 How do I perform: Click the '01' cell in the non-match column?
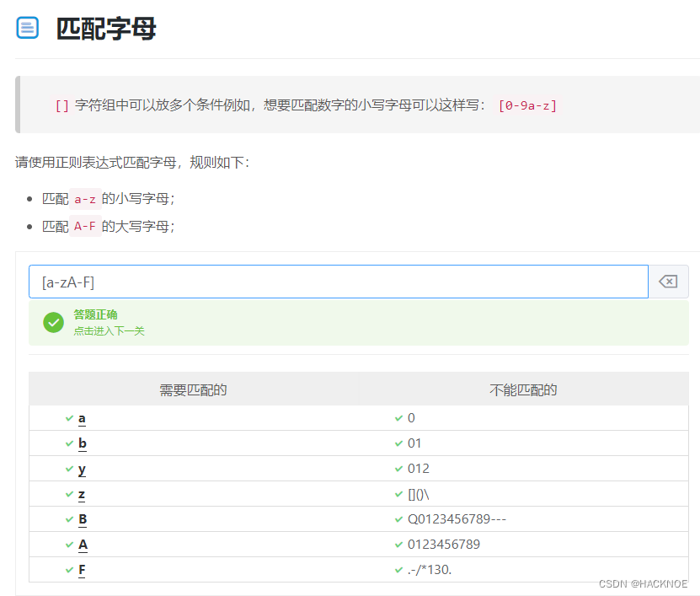(x=523, y=443)
